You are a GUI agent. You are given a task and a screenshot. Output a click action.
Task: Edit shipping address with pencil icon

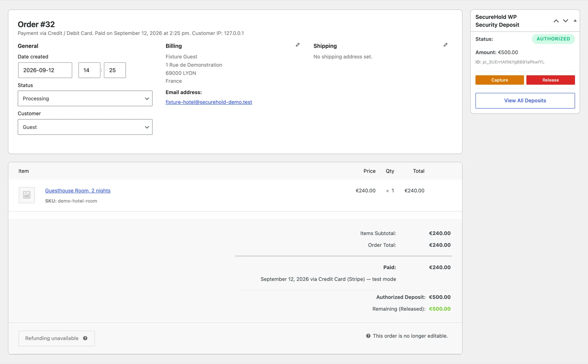click(x=445, y=45)
